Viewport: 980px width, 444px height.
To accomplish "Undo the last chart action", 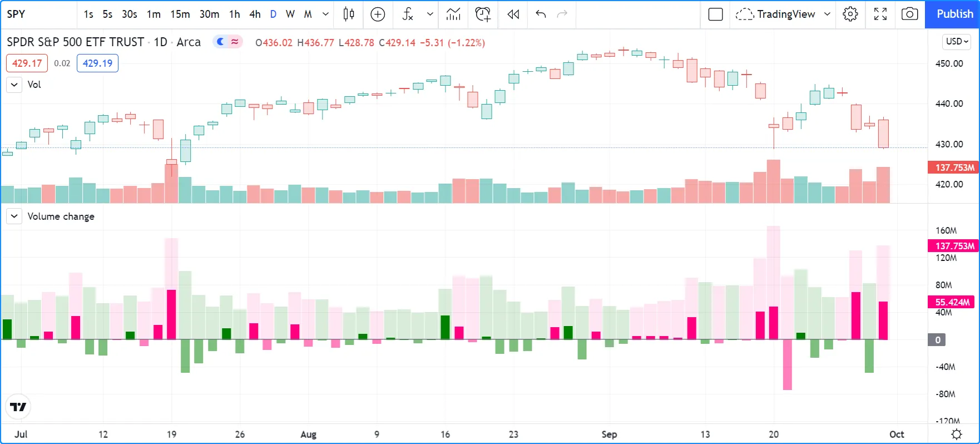I will click(x=541, y=14).
